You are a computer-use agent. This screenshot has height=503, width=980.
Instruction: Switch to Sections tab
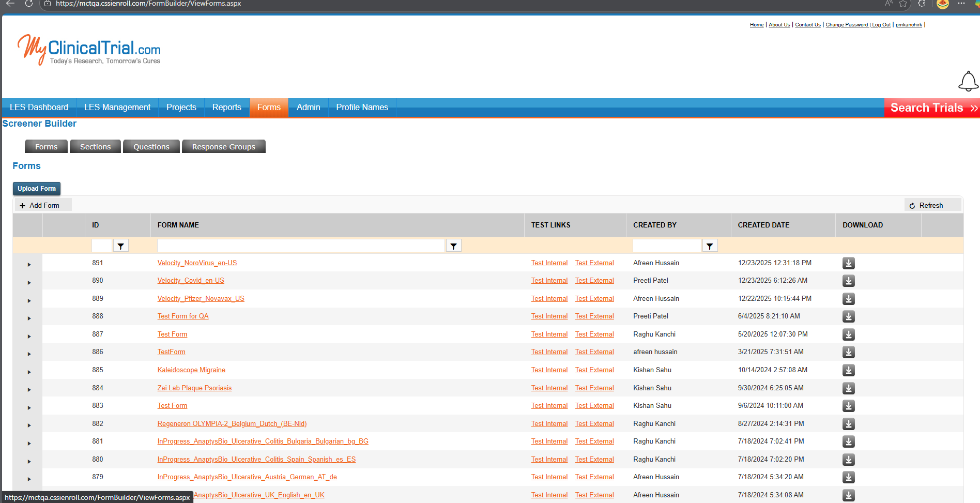(96, 147)
